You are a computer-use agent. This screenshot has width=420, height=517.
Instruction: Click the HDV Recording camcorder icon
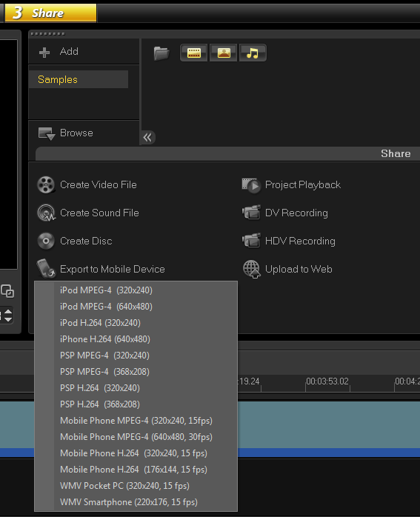251,241
